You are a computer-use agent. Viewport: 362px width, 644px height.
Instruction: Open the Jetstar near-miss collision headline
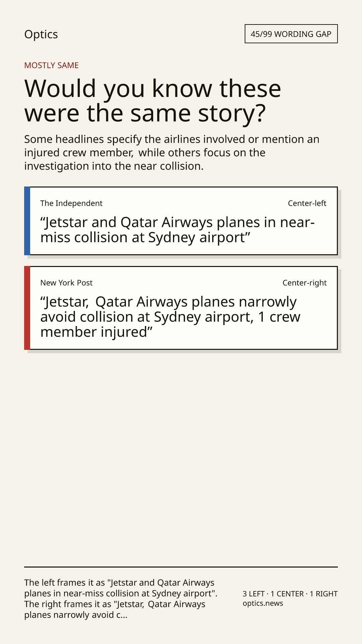coord(177,230)
